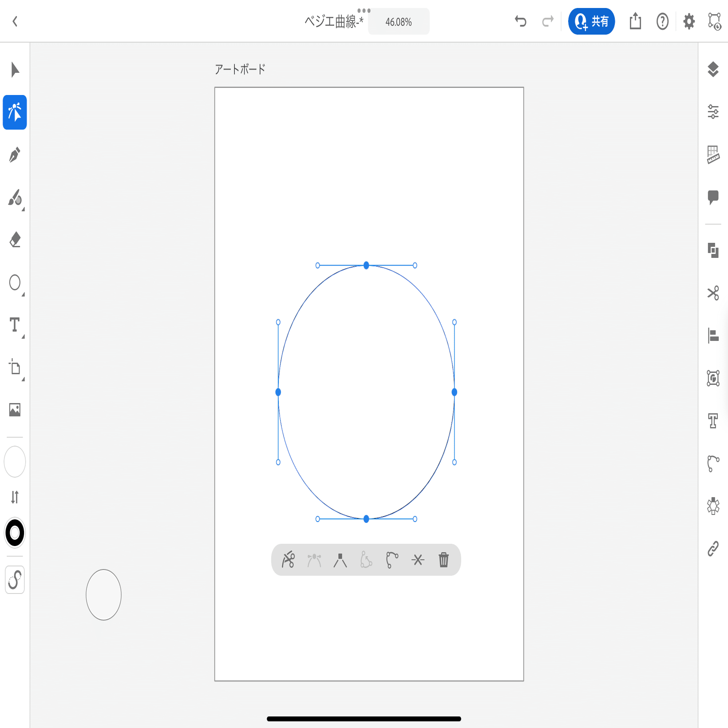Select the Ellipse shape tool

[15, 282]
